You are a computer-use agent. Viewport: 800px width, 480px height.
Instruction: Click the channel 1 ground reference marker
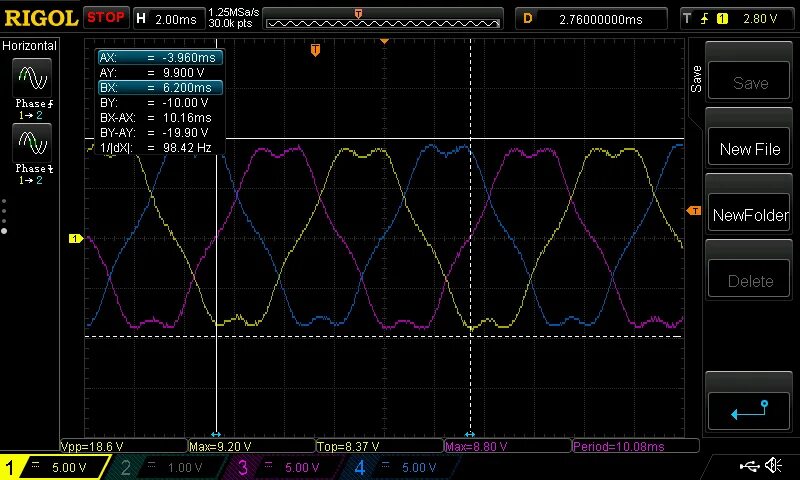76,238
